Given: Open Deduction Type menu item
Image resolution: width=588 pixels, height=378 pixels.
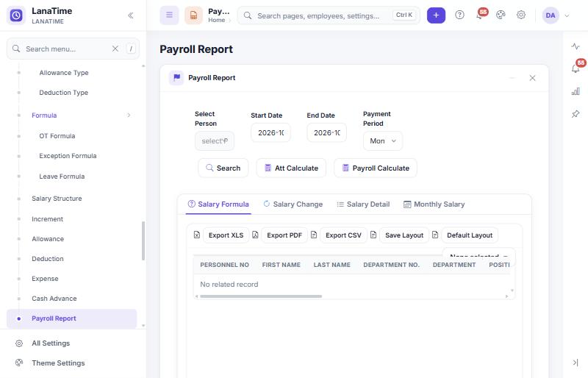Looking at the screenshot, I should [63, 93].
